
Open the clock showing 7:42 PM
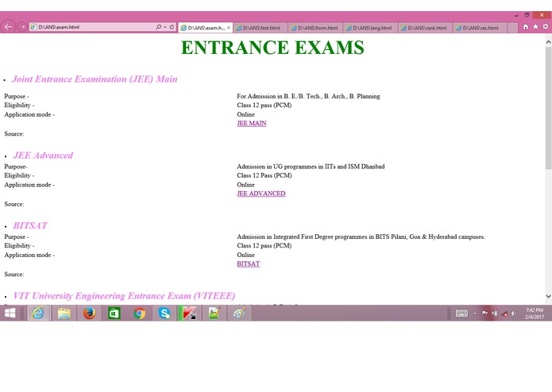535,313
